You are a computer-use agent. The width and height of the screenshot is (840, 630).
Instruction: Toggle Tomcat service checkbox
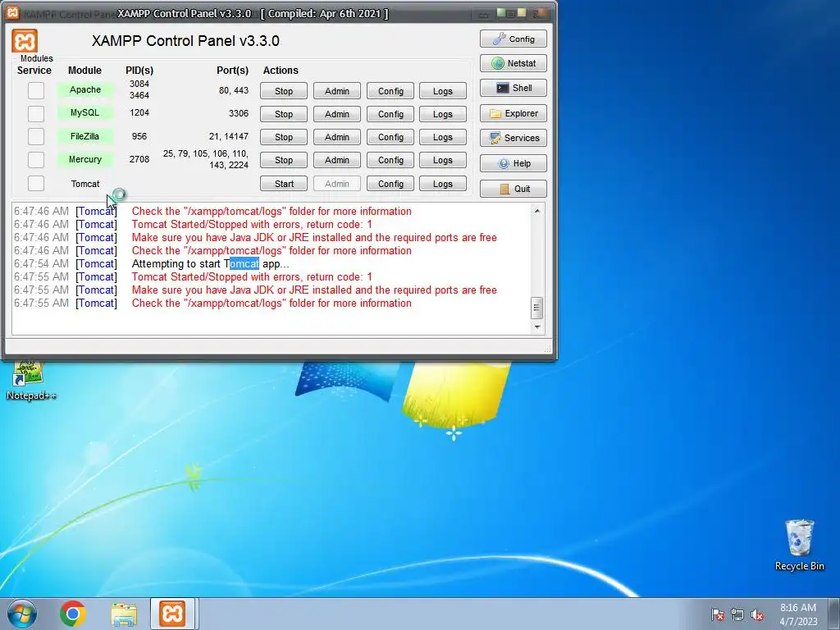36,183
